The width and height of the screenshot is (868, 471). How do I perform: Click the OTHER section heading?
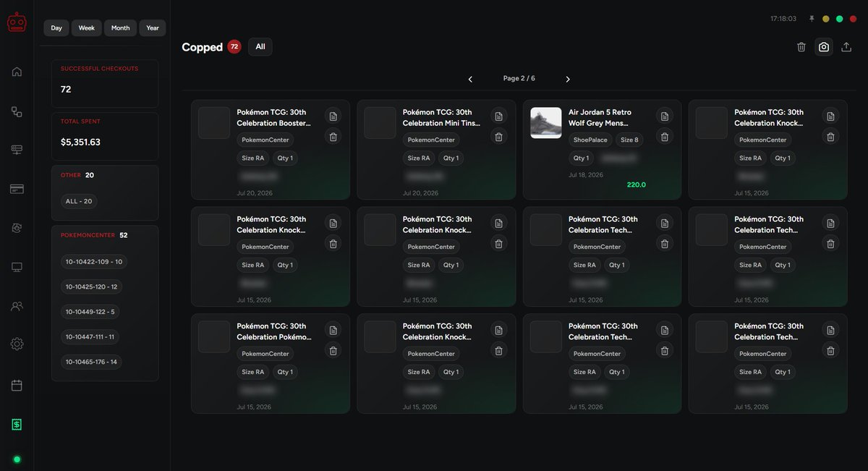[71, 175]
